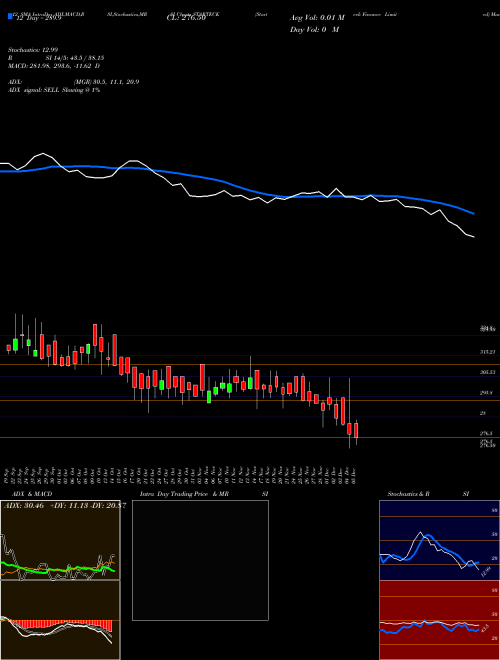Click the 'Intra Day Trading Price & MR' title
500x660 pixels.
coord(185,494)
